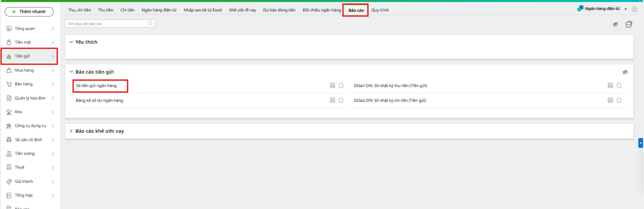Click the settings gear icon
This screenshot has height=209, width=644.
pyautogui.click(x=634, y=9)
